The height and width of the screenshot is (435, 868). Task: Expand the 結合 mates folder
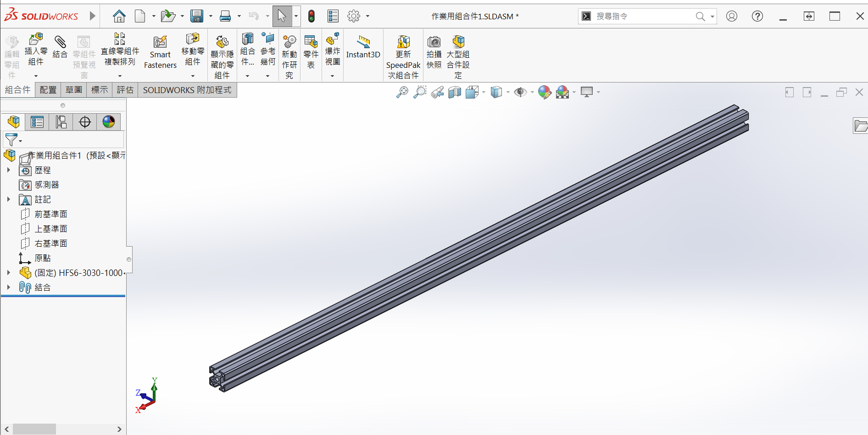click(9, 287)
